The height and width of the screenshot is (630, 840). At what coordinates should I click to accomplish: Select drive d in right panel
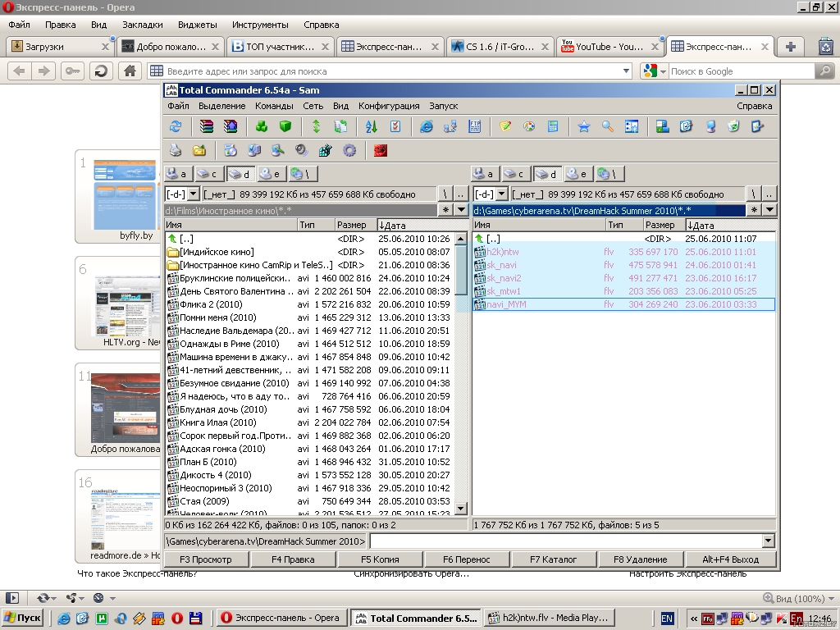pos(547,174)
